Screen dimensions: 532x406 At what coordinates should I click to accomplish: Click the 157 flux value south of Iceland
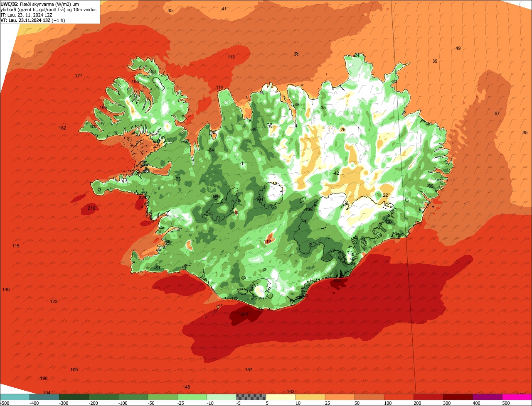249,369
